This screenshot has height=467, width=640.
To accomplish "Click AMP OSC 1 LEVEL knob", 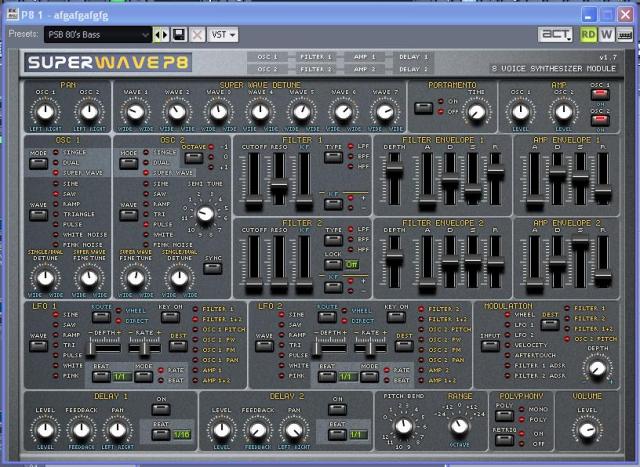I will [x=520, y=112].
